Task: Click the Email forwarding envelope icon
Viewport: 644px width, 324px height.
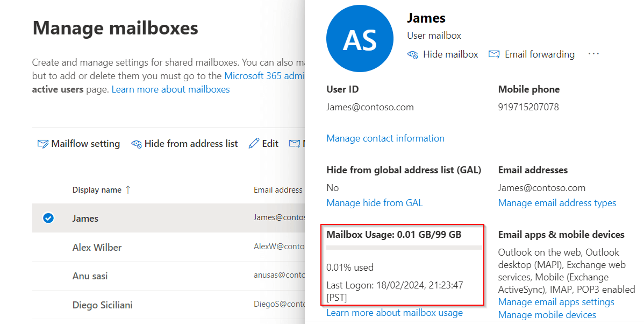Action: tap(494, 54)
